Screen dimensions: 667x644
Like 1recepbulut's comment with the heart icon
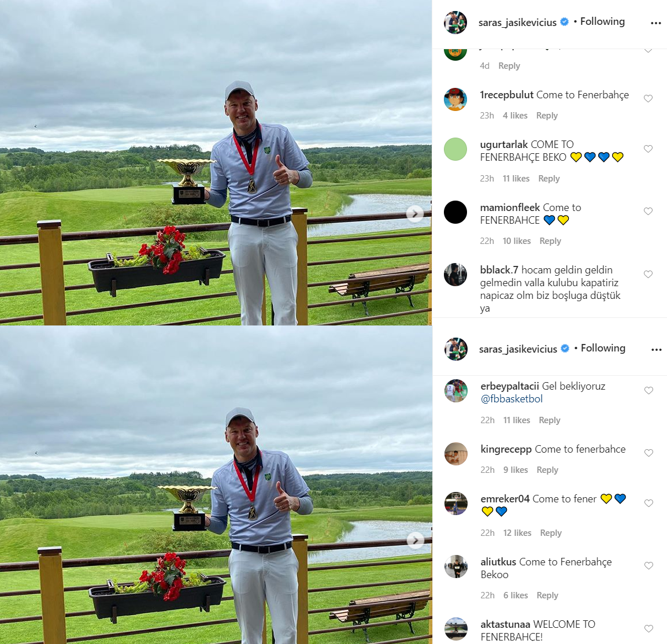pos(648,99)
